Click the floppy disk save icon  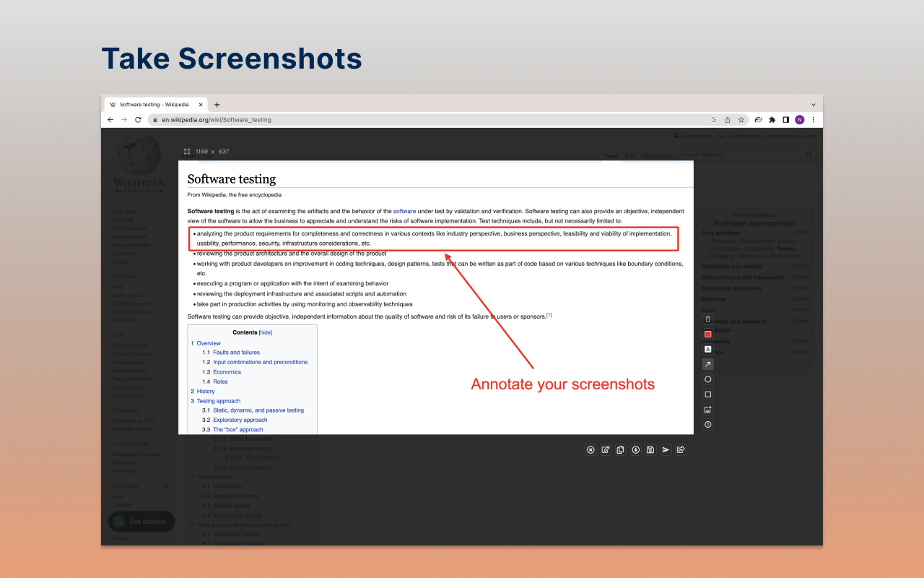[650, 449]
